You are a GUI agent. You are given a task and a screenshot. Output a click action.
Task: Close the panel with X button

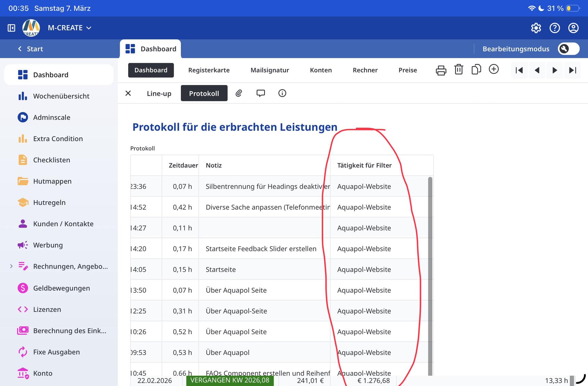pos(128,93)
